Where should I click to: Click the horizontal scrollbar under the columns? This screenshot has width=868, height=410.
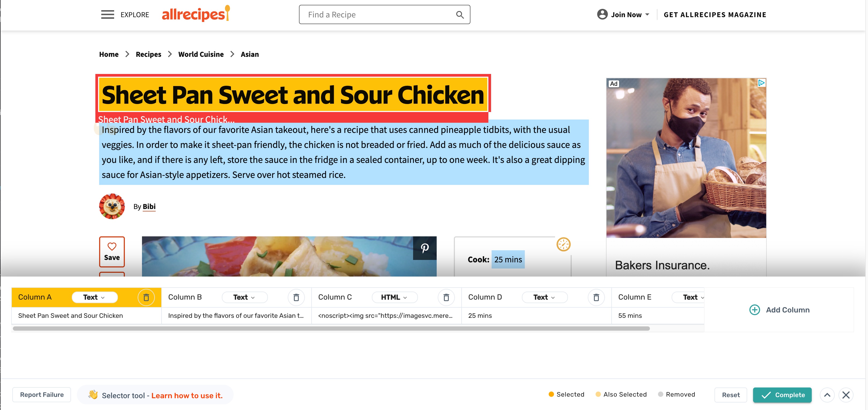click(x=331, y=329)
